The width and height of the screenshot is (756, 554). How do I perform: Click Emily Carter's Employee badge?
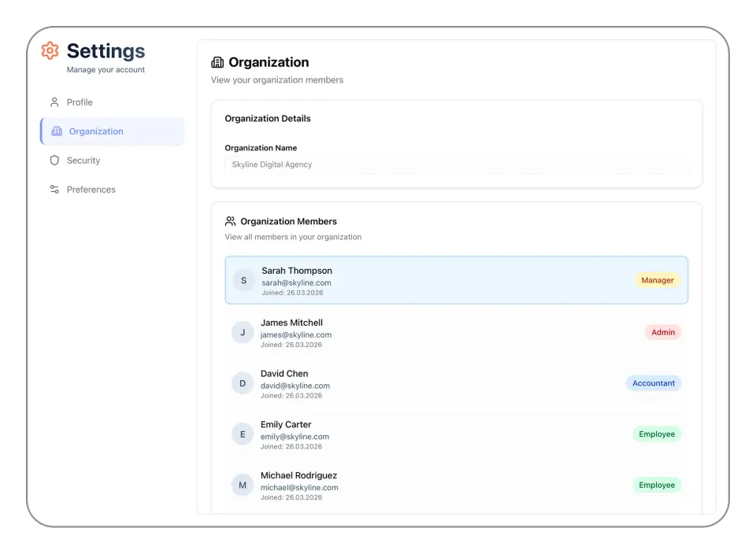coord(657,434)
